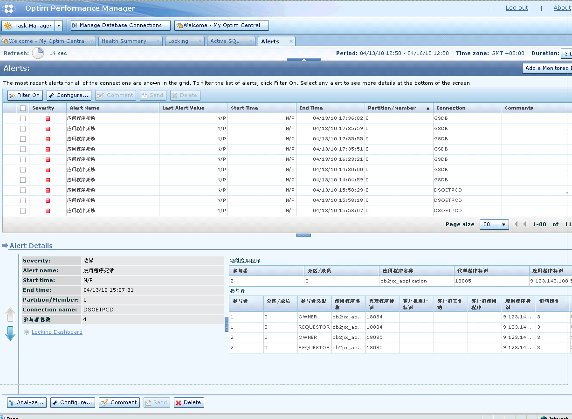Check the first alert row checkbox

coord(23,119)
